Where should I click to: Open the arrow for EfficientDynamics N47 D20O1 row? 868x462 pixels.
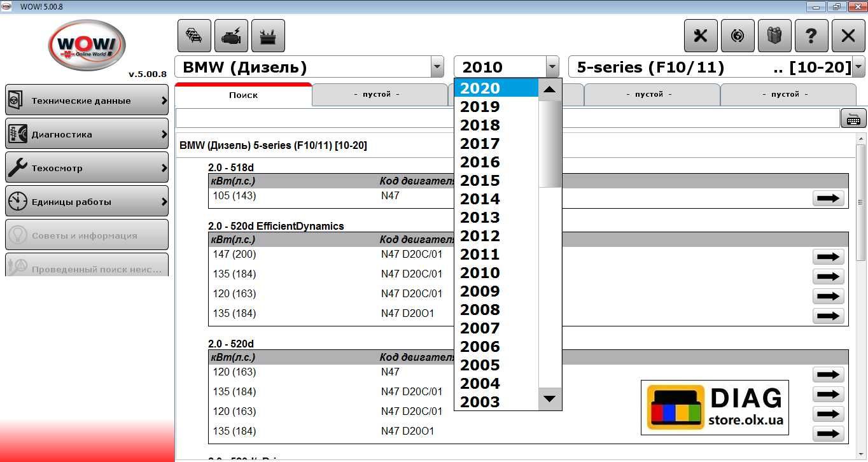click(828, 316)
